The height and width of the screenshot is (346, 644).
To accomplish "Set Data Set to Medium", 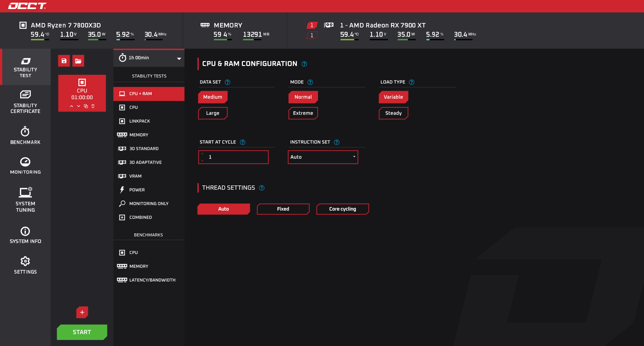I will pos(213,97).
